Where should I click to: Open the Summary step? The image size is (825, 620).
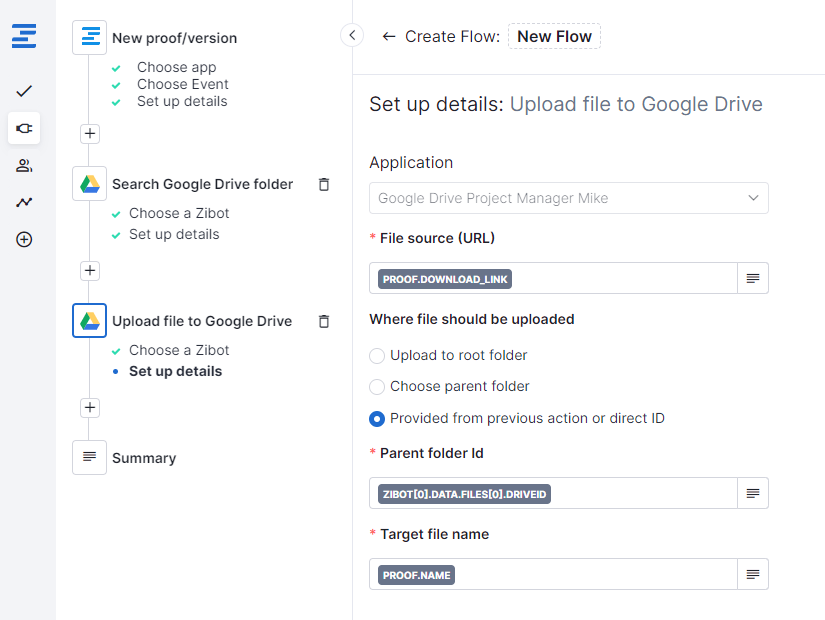tap(143, 458)
